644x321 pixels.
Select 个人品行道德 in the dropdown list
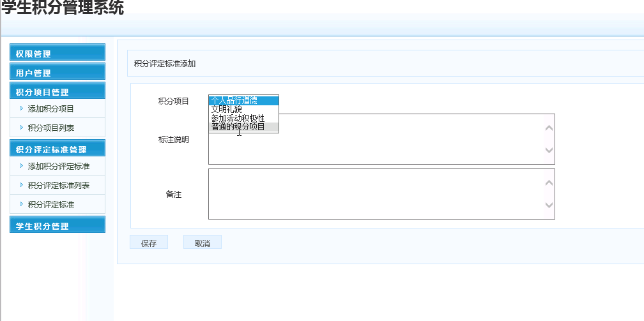tap(244, 101)
